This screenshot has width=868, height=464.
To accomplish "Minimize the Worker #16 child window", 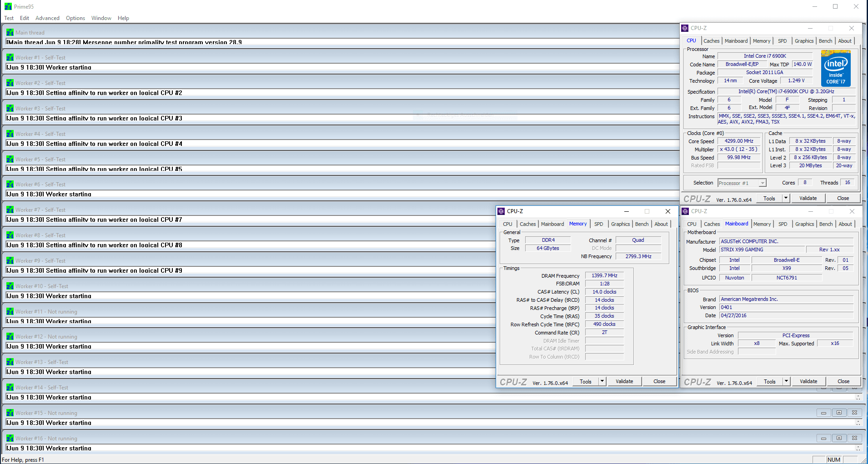I will (823, 438).
